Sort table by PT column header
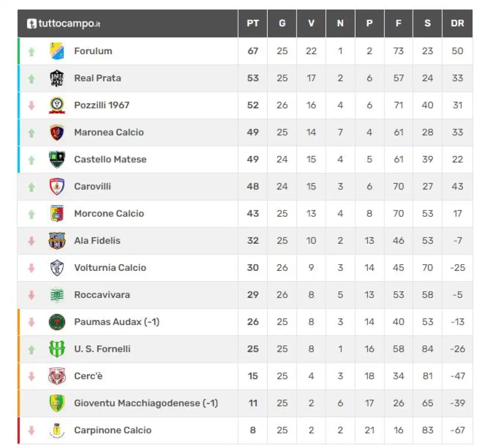The image size is (482, 448). pyautogui.click(x=253, y=23)
